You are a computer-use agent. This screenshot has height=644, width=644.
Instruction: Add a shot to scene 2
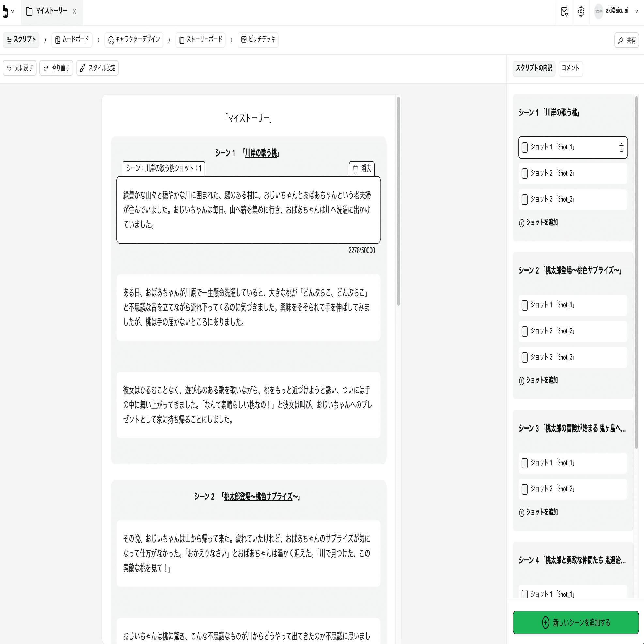point(538,381)
